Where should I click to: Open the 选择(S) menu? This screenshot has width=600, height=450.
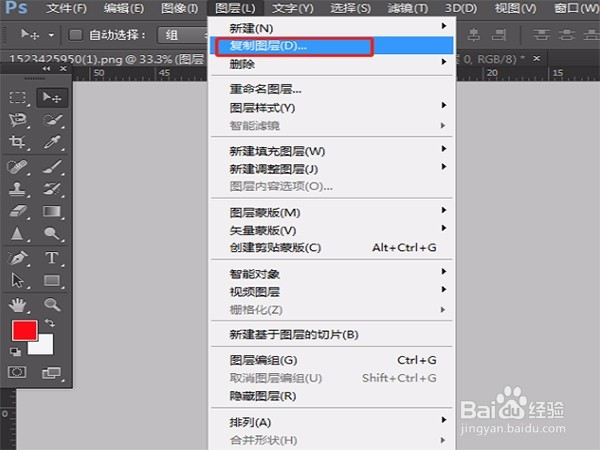point(351,8)
